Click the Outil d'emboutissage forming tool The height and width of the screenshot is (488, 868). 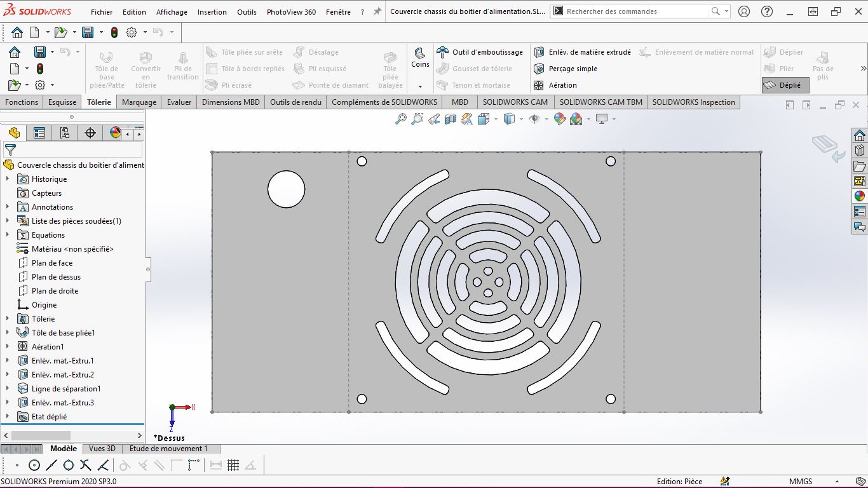(480, 52)
